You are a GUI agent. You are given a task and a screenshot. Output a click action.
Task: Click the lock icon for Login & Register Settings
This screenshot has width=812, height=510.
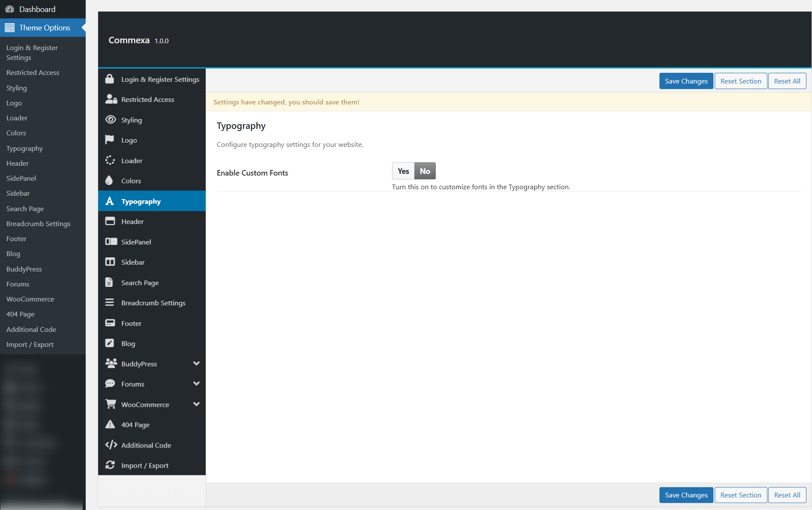[x=110, y=79]
